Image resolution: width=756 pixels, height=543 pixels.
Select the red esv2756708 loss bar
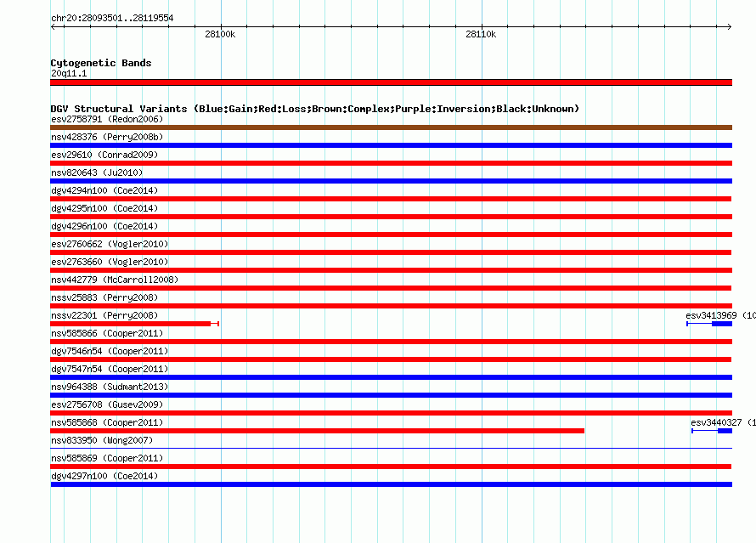point(391,413)
